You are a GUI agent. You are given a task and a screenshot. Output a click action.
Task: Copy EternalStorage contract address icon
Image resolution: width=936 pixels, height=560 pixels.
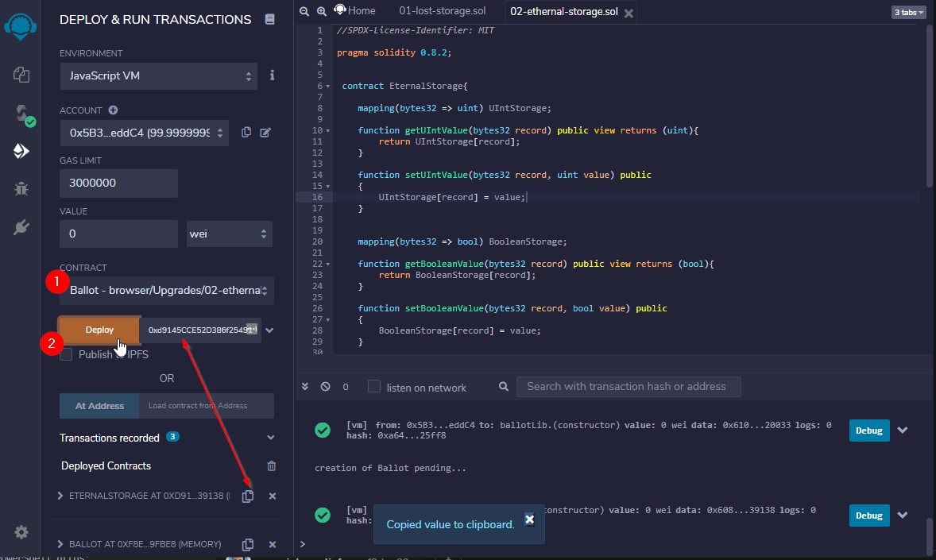point(248,496)
